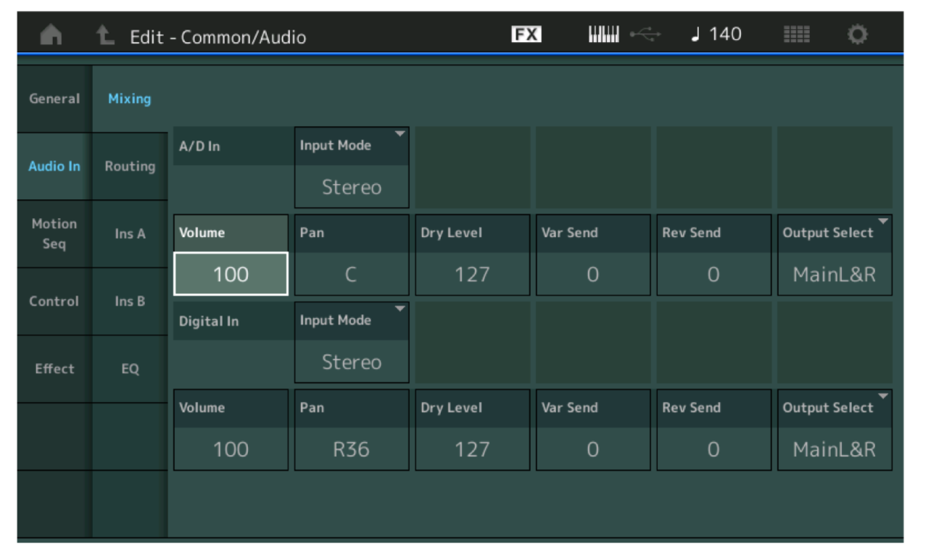Go to the Home screen icon
Viewport: 939px width, 560px height.
pyautogui.click(x=51, y=35)
